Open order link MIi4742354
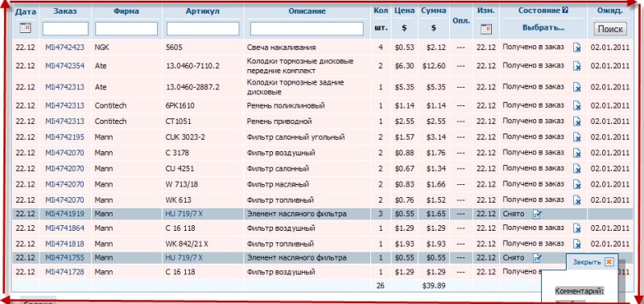The height and width of the screenshot is (304, 644). click(64, 66)
